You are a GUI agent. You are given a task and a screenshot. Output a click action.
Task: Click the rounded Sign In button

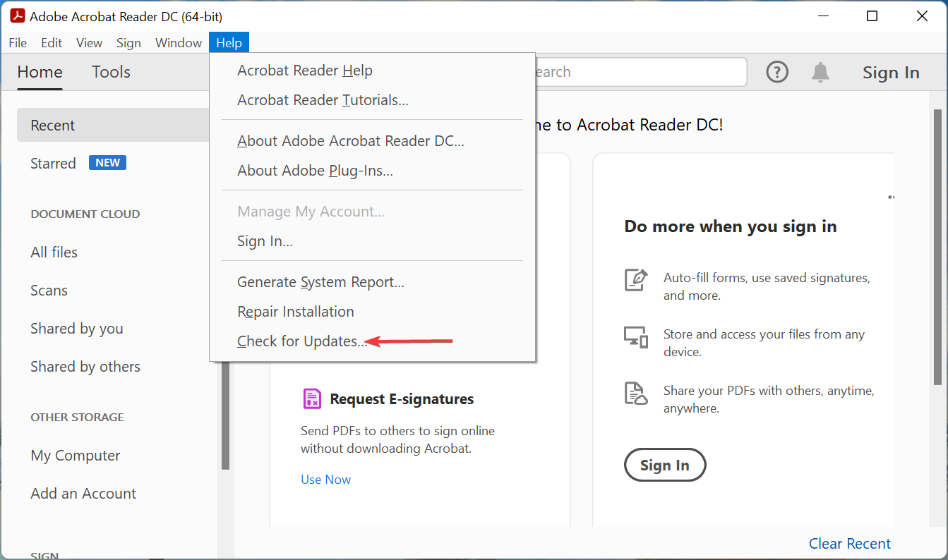(665, 465)
